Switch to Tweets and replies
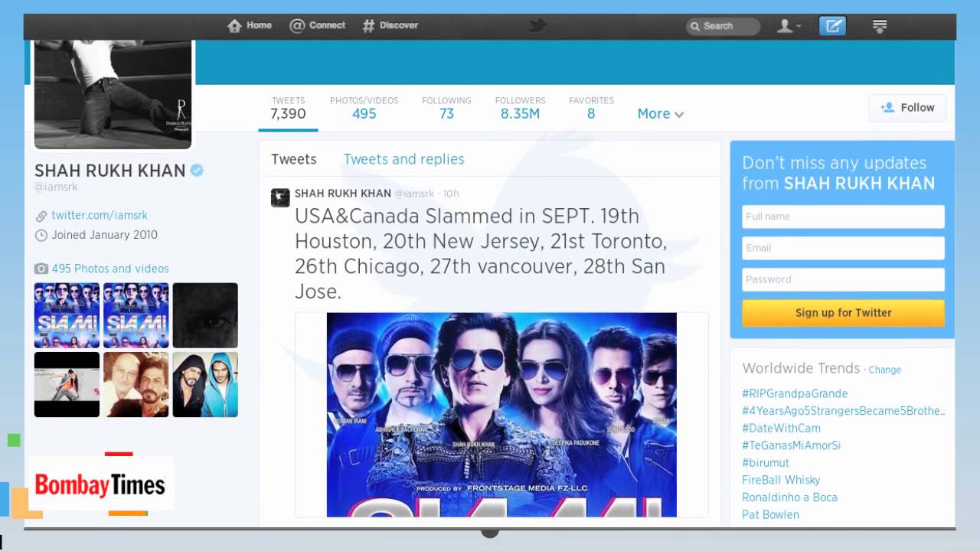This screenshot has width=980, height=551. (403, 159)
